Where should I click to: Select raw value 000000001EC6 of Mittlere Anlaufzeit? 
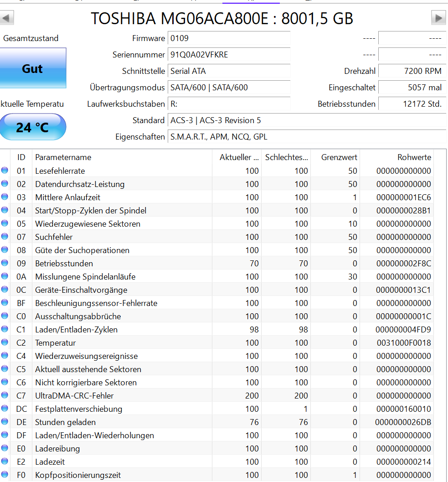tap(404, 197)
